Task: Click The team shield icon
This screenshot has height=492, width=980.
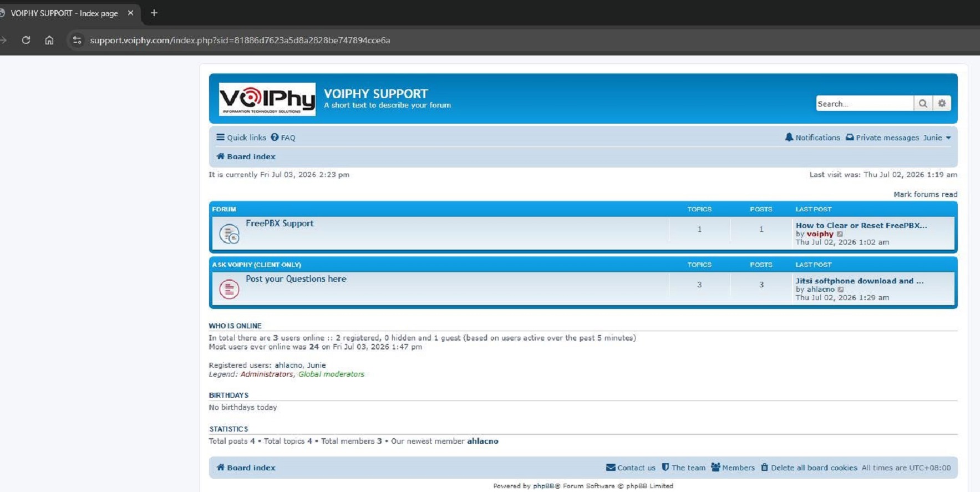Action: pyautogui.click(x=666, y=468)
